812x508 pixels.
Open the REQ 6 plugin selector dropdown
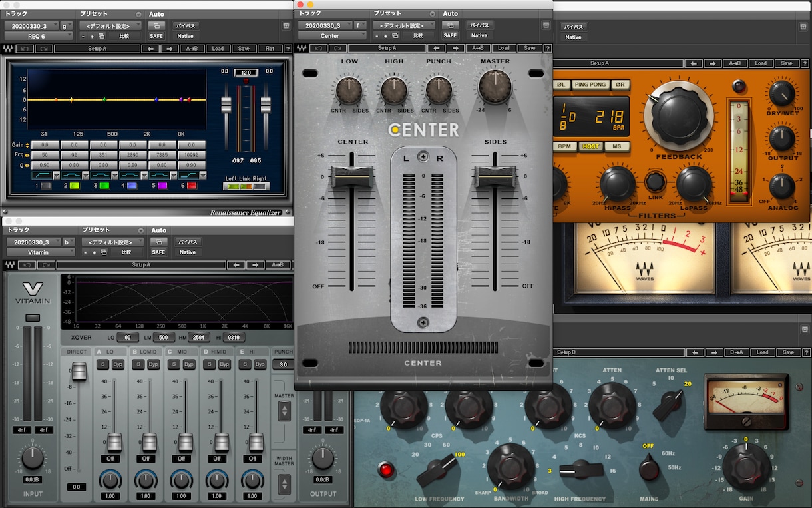pos(38,36)
